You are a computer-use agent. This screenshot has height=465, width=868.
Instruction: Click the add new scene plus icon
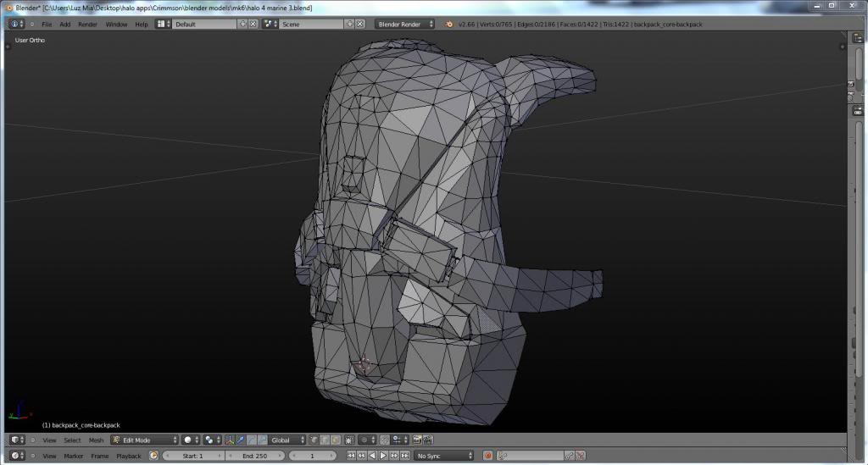pos(349,25)
